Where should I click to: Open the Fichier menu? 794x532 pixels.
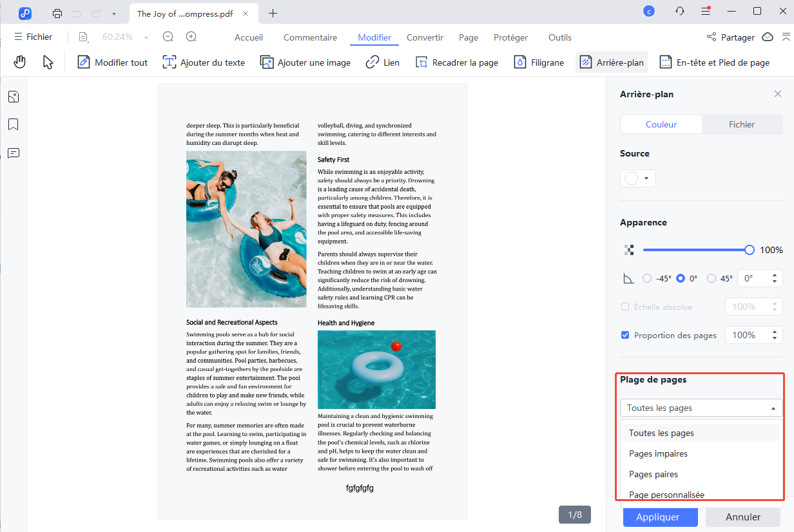[33, 37]
